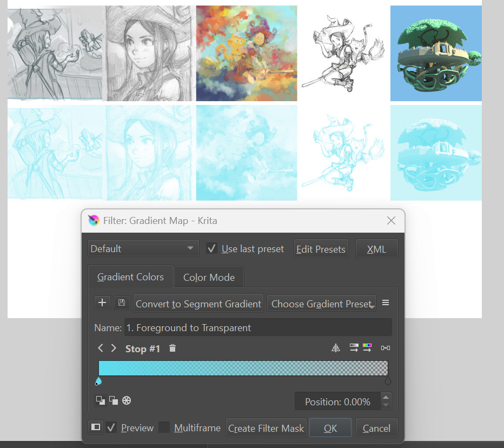Screen dimensions: 504x448
Task: Click the cyan-tinted witch at counter sketch
Action: (x=55, y=153)
